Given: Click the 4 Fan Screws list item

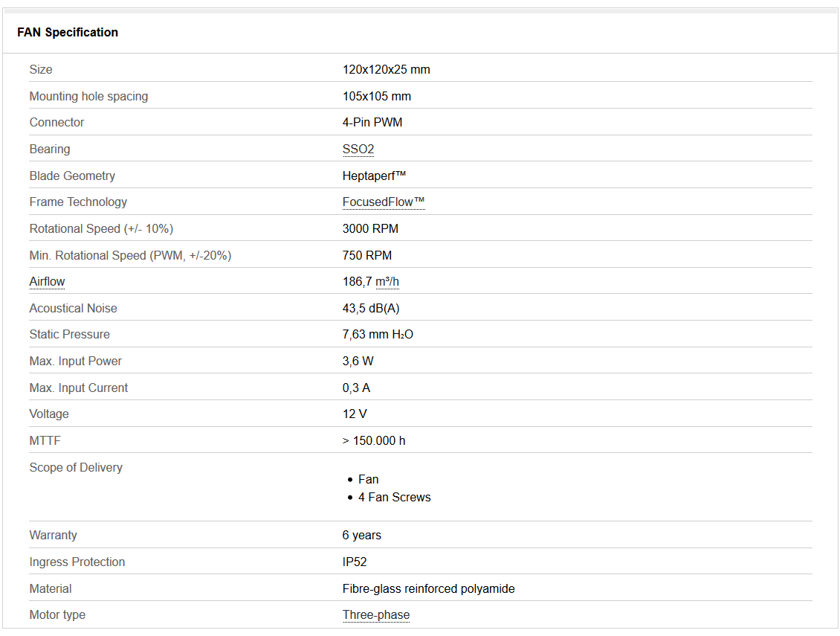Looking at the screenshot, I should [394, 498].
